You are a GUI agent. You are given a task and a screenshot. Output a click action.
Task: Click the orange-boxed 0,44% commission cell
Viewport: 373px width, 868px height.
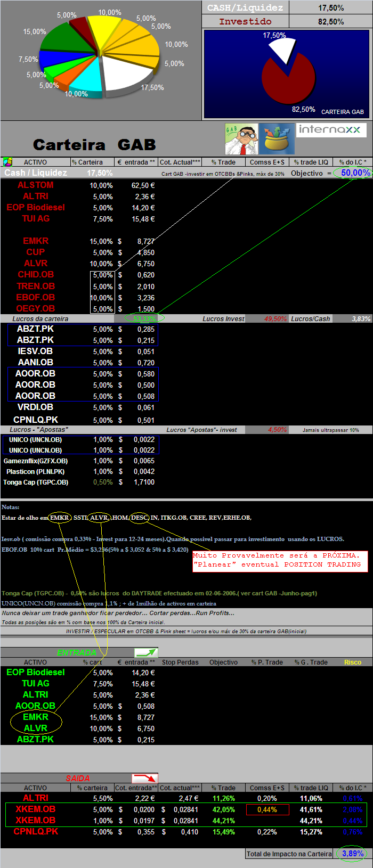(267, 809)
